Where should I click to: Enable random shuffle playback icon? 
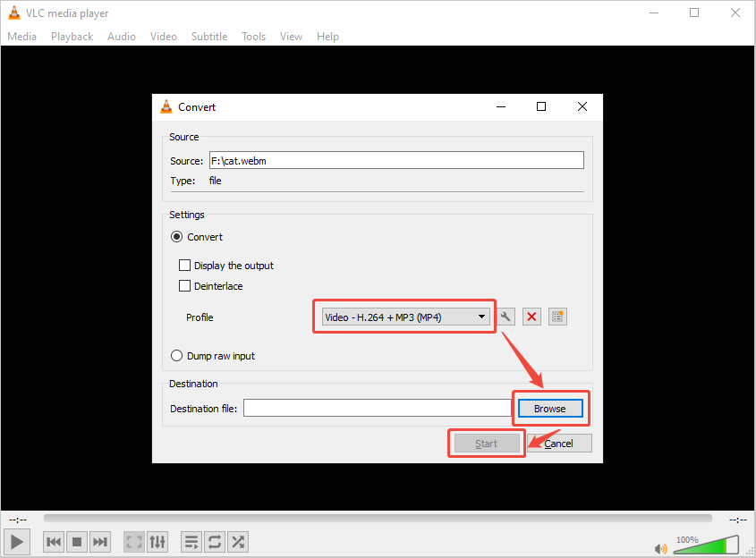pyautogui.click(x=238, y=542)
